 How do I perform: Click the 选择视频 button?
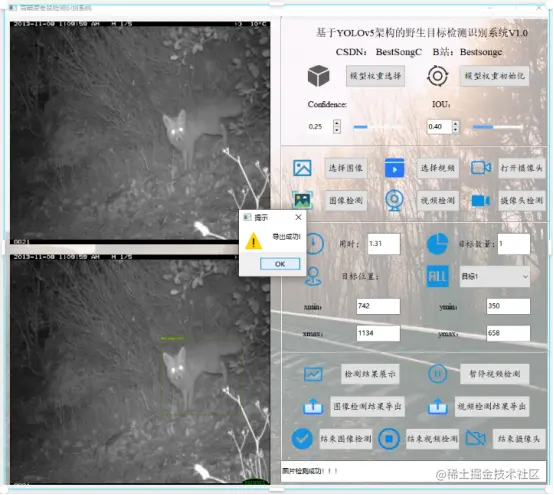438,168
